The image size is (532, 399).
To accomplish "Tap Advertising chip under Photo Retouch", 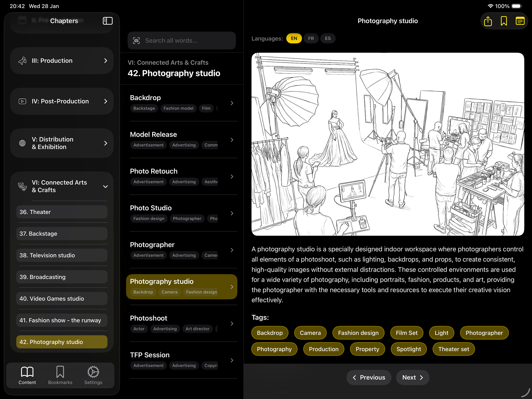I will (x=184, y=182).
